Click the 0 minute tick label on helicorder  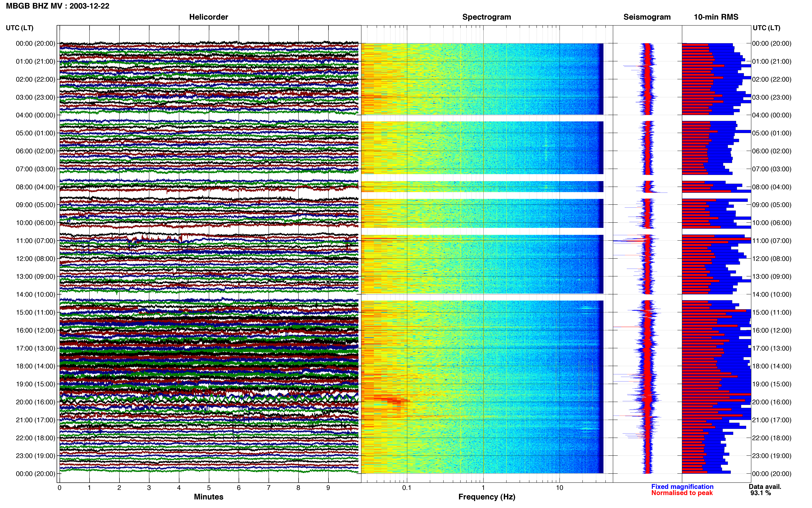[59, 488]
